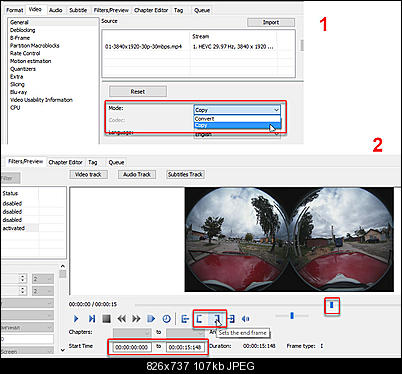Click the play button in preview controls
This screenshot has height=374, width=402.
pyautogui.click(x=76, y=319)
